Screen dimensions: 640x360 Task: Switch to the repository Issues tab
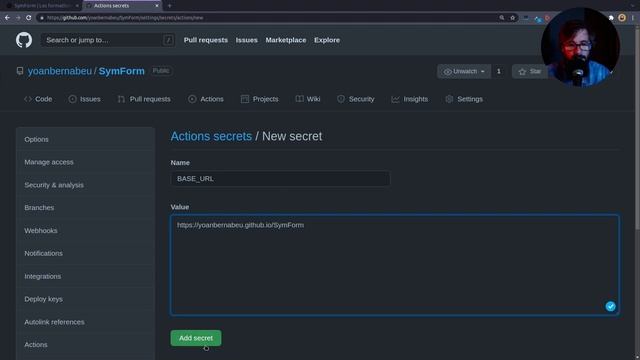pos(84,99)
